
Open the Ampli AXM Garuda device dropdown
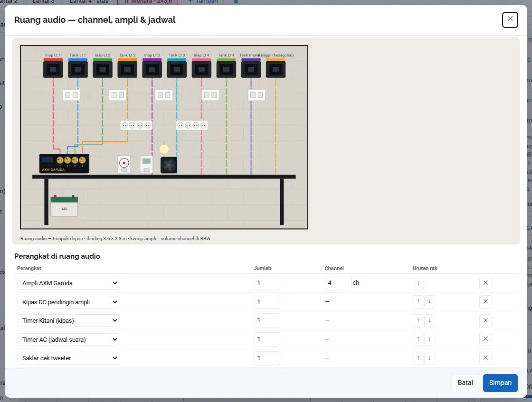(x=68, y=283)
